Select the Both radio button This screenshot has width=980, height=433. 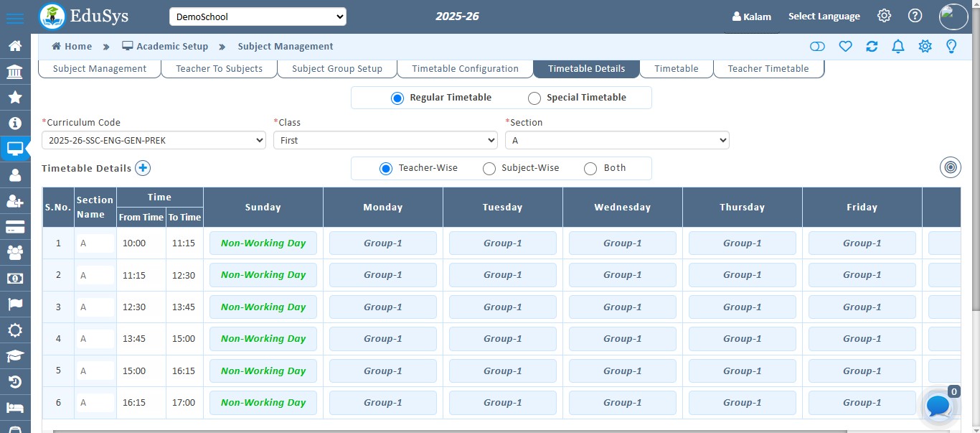coord(590,169)
